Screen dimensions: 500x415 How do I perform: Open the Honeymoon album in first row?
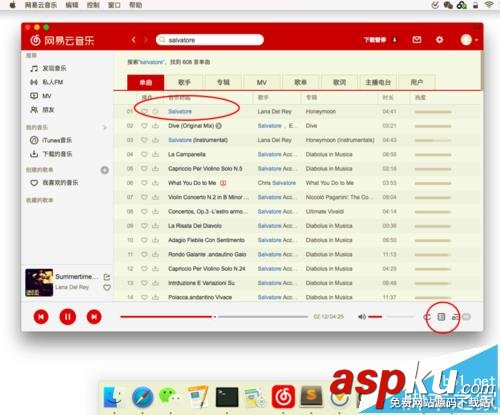click(321, 111)
